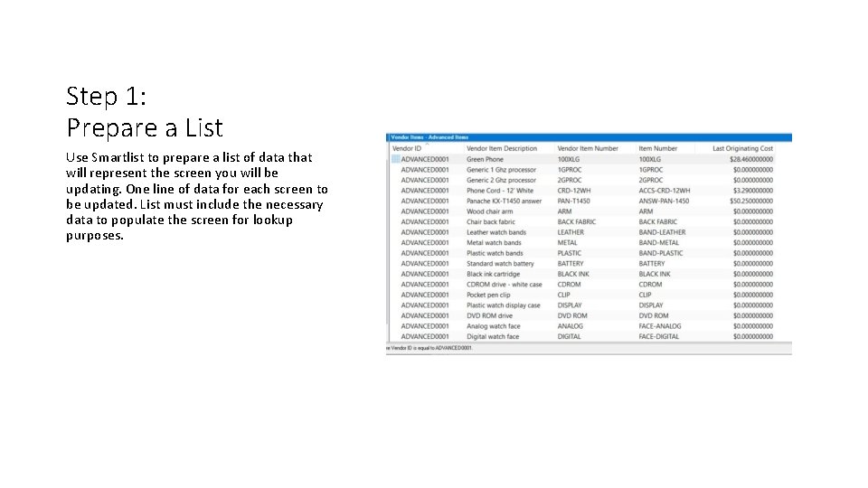Click the '$3.290000000' cost value
The width and height of the screenshot is (868, 488).
coord(753,191)
